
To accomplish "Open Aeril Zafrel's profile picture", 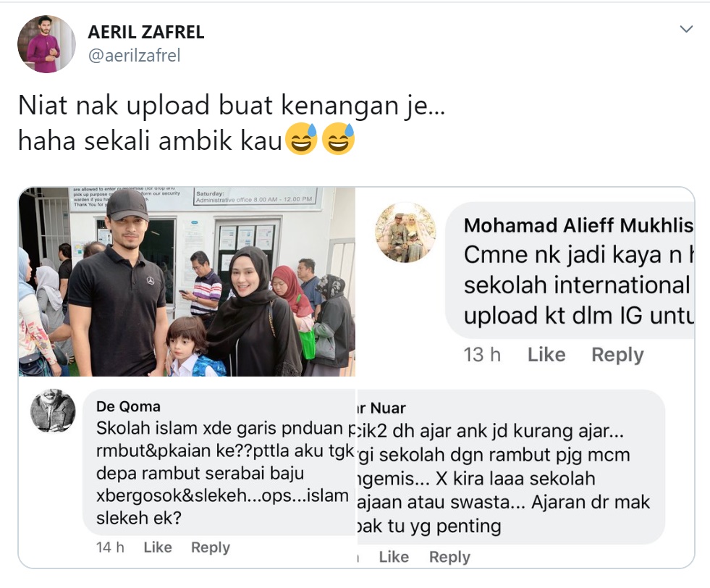I will pos(46,44).
